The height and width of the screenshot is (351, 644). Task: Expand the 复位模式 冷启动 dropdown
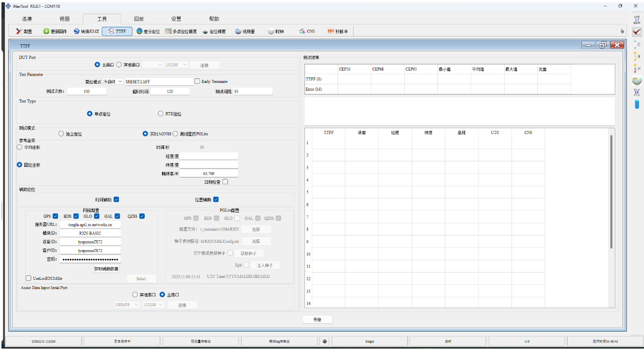pyautogui.click(x=113, y=81)
